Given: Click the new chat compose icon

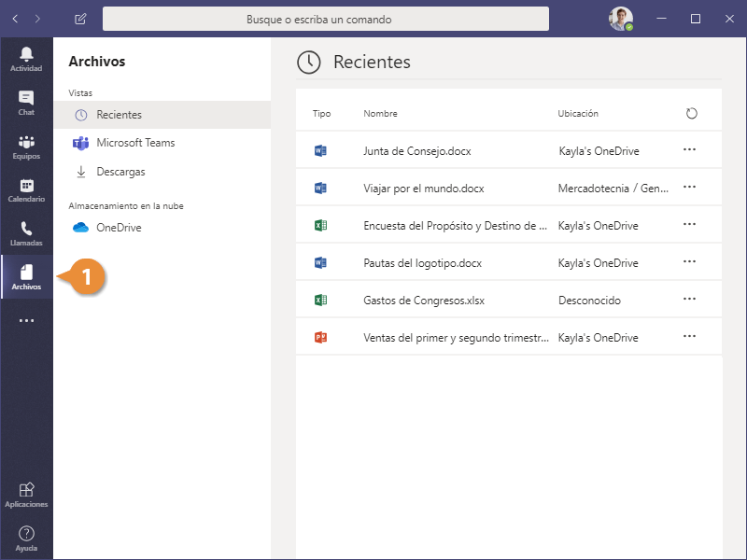Looking at the screenshot, I should point(80,19).
